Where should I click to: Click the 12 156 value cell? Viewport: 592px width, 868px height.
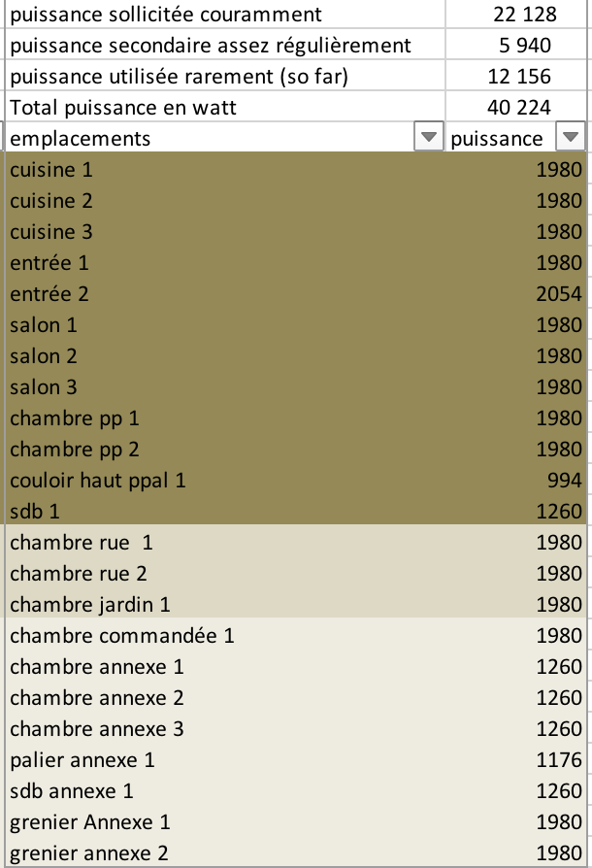coord(518,77)
